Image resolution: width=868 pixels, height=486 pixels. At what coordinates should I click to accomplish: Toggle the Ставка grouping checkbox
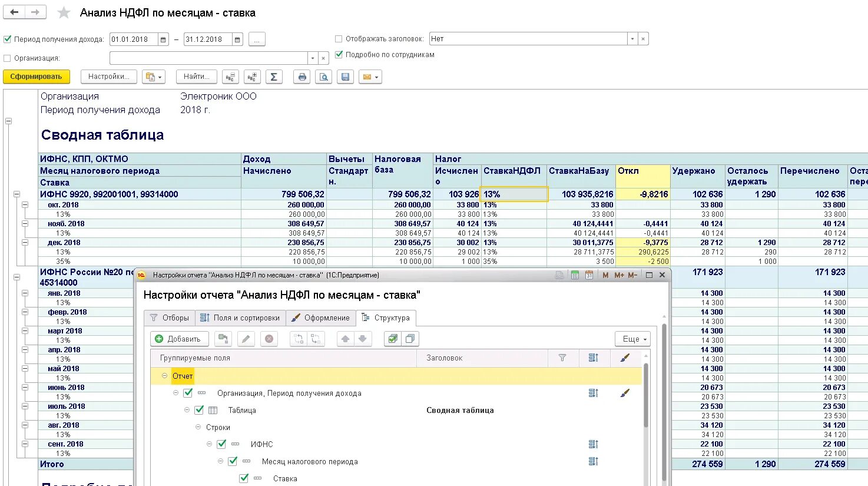(x=244, y=478)
